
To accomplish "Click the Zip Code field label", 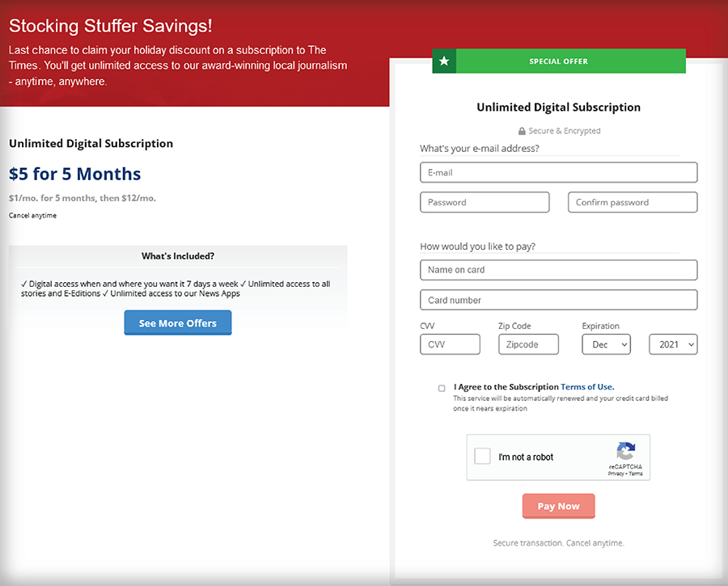I will [514, 326].
